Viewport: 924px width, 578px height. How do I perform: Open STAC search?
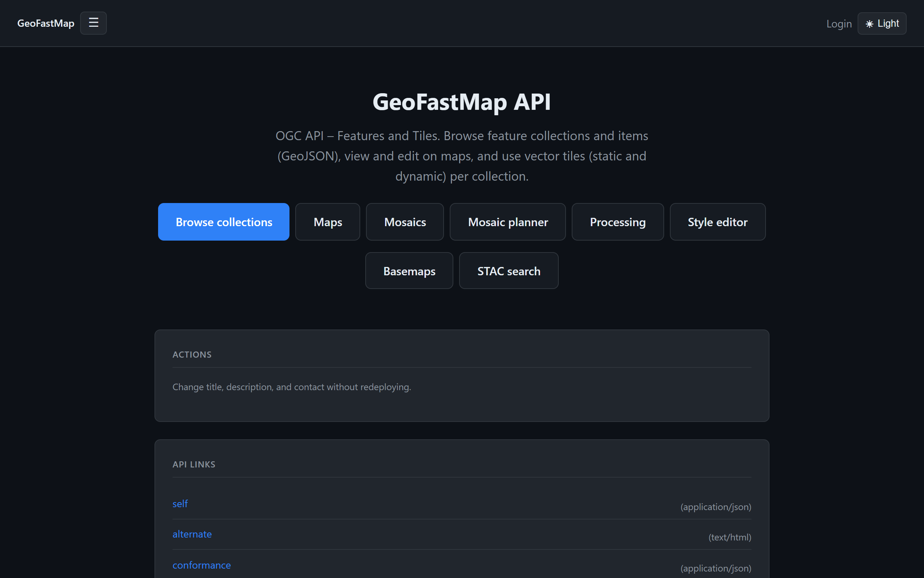pyautogui.click(x=509, y=271)
